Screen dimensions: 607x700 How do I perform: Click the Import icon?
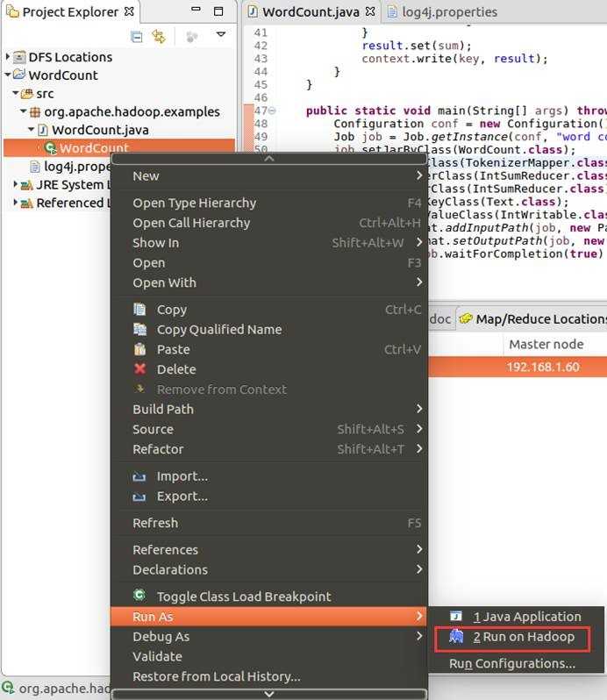pos(139,477)
